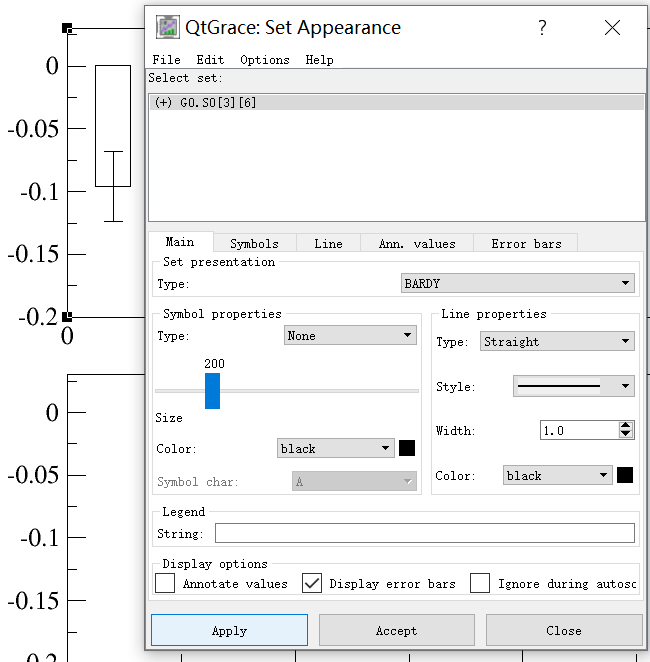Click the line color black swatch
Screen dimensions: 650x662
pyautogui.click(x=625, y=475)
